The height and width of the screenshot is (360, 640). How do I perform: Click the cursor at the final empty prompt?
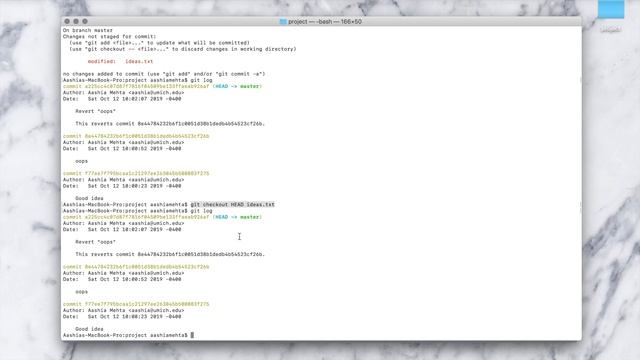click(x=192, y=335)
